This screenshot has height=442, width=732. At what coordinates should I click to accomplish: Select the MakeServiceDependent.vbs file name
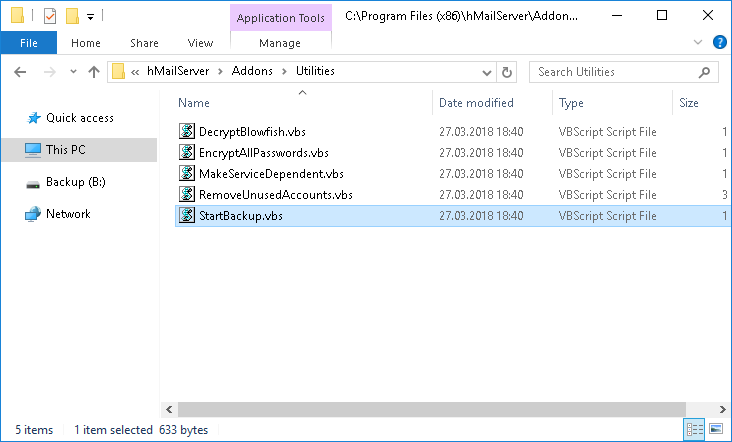pyautogui.click(x=271, y=174)
